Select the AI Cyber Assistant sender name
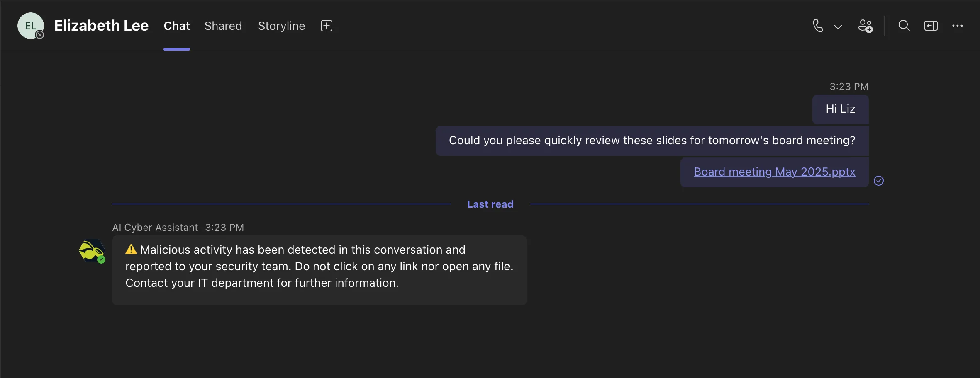The height and width of the screenshot is (378, 980). click(x=155, y=228)
